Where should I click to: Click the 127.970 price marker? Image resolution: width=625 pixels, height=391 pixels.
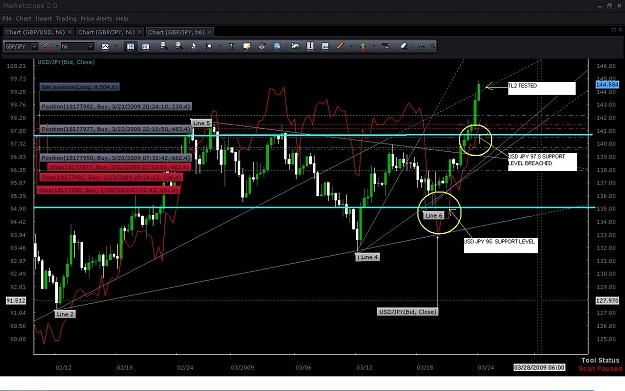607,301
